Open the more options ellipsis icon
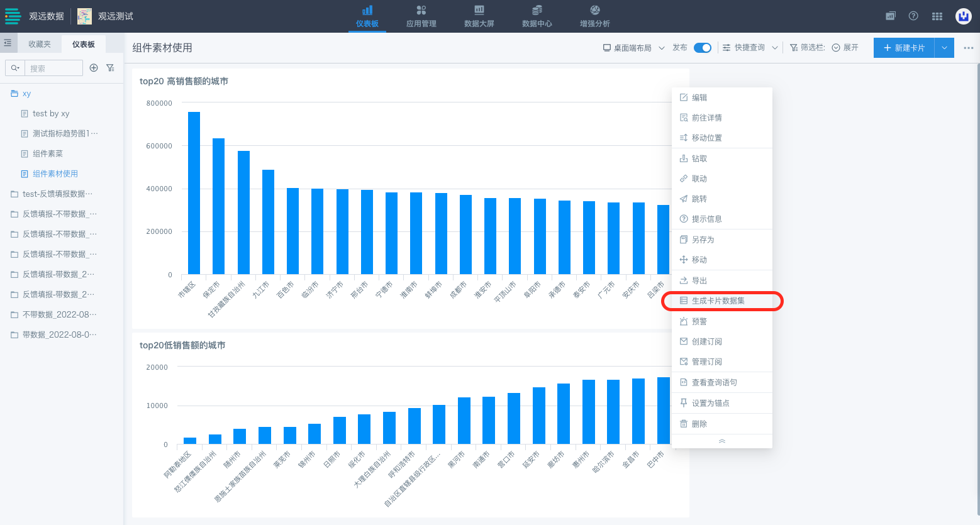980x525 pixels. tap(968, 48)
